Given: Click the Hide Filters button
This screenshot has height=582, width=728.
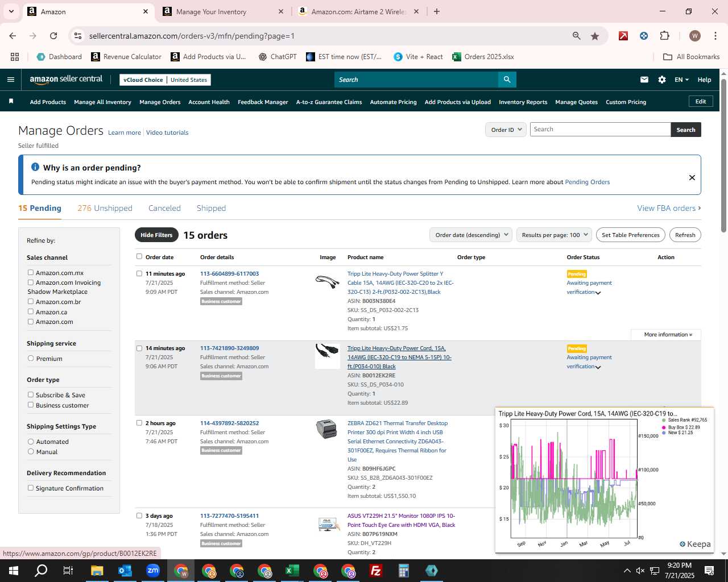Looking at the screenshot, I should click(156, 235).
